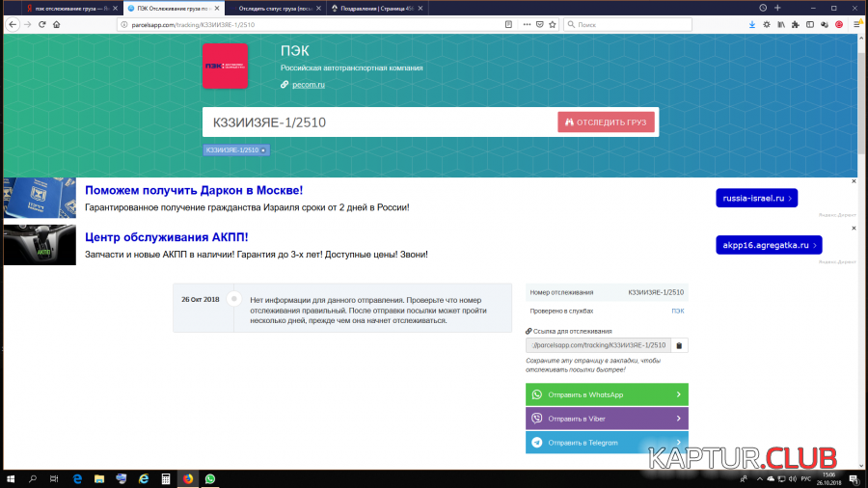Close the active ПЭК tracking tab

(x=217, y=9)
